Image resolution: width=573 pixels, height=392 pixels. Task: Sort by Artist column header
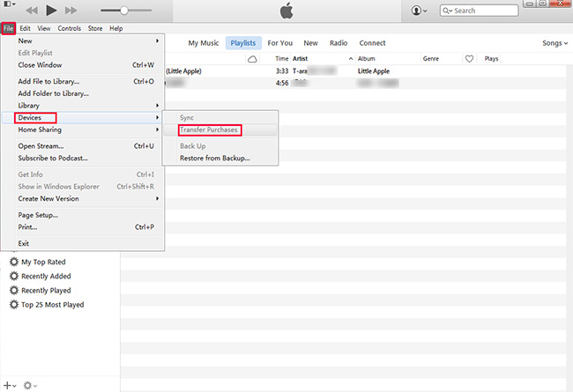(300, 58)
